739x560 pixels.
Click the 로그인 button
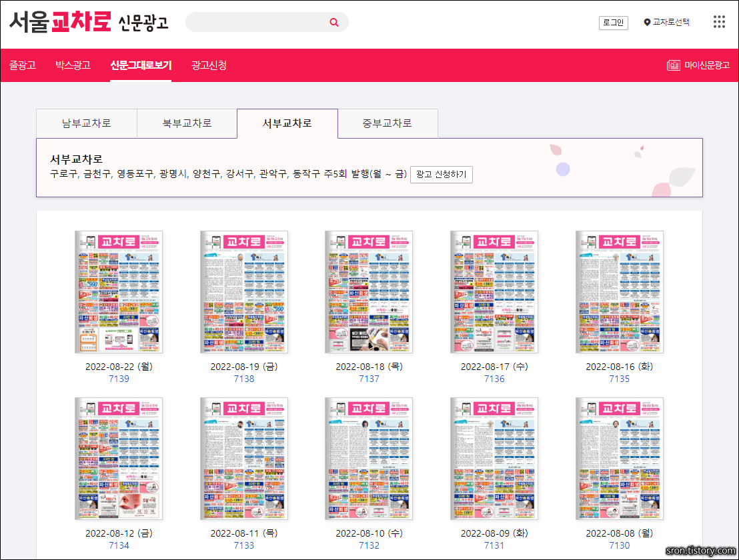coord(613,23)
